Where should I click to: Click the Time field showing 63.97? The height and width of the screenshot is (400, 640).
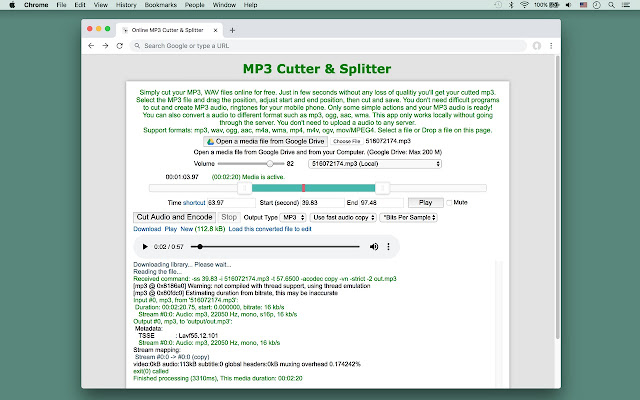click(231, 203)
